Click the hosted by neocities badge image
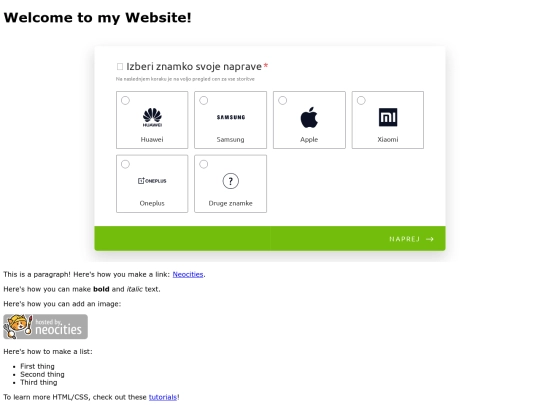Image resolution: width=540 pixels, height=405 pixels. [x=45, y=326]
